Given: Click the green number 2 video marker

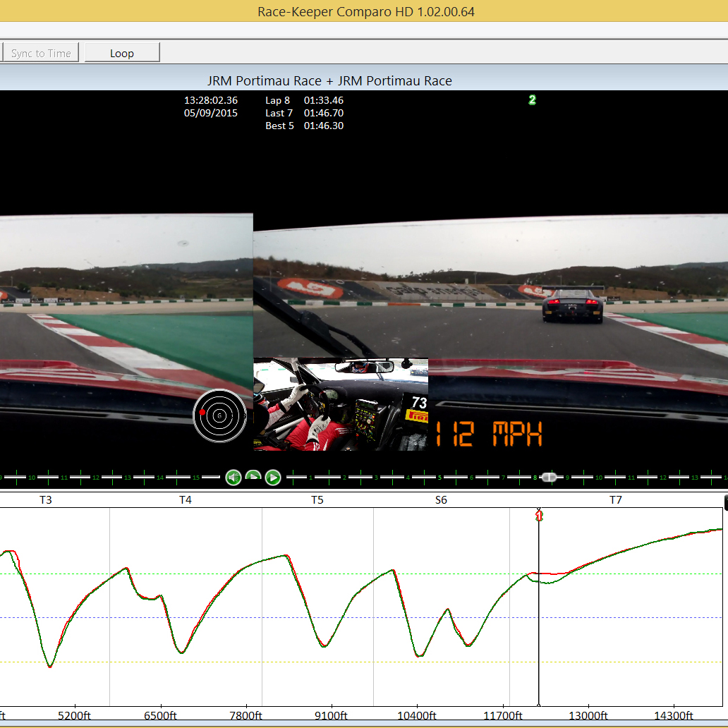Looking at the screenshot, I should [532, 100].
